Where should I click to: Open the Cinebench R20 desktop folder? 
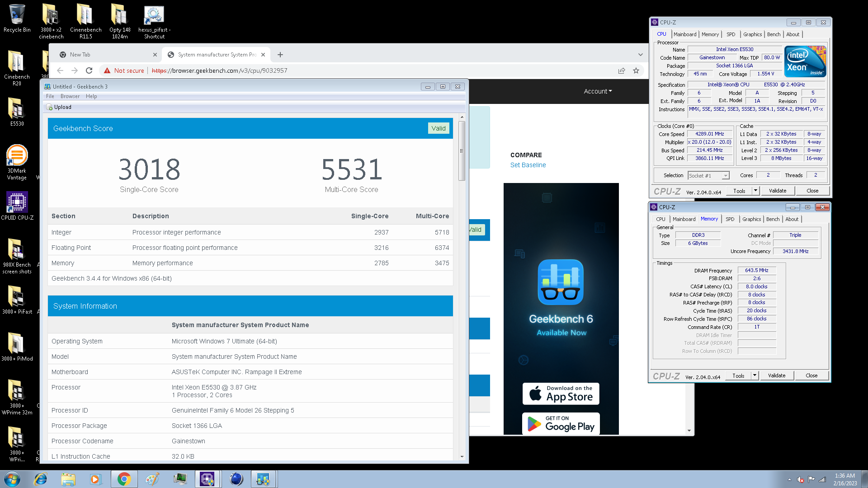click(17, 68)
